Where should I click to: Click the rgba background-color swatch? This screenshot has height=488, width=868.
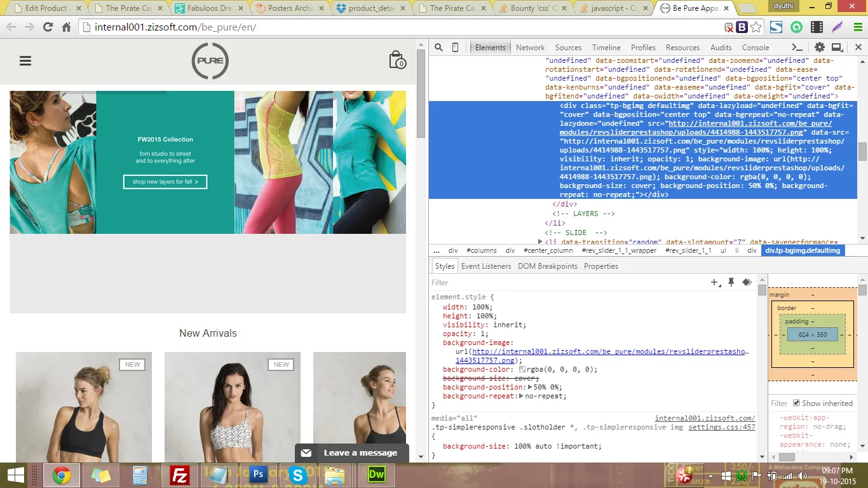click(x=522, y=369)
